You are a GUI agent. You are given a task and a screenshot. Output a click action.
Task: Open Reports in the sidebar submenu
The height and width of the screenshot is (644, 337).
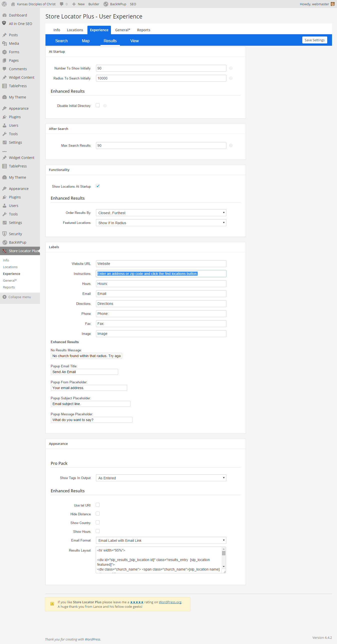point(9,287)
